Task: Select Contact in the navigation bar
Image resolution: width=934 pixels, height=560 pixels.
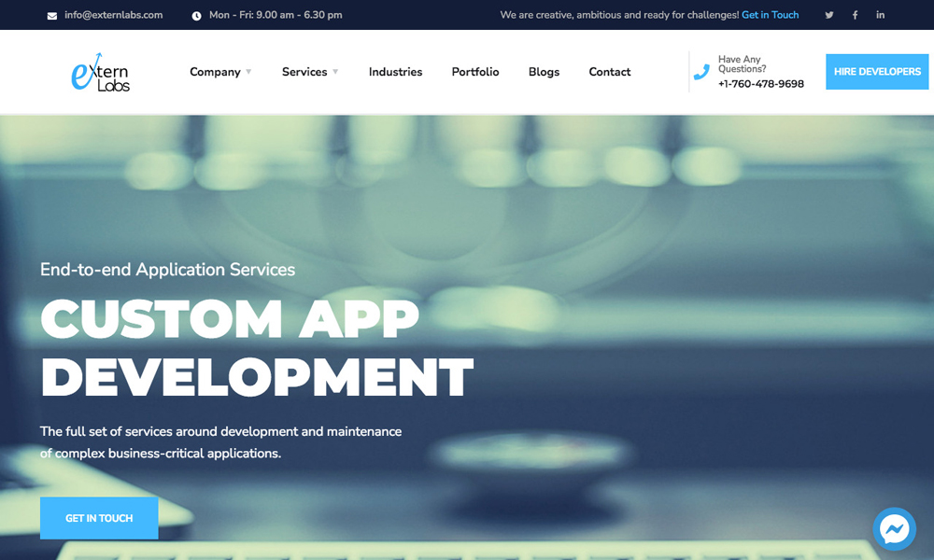Action: coord(610,72)
